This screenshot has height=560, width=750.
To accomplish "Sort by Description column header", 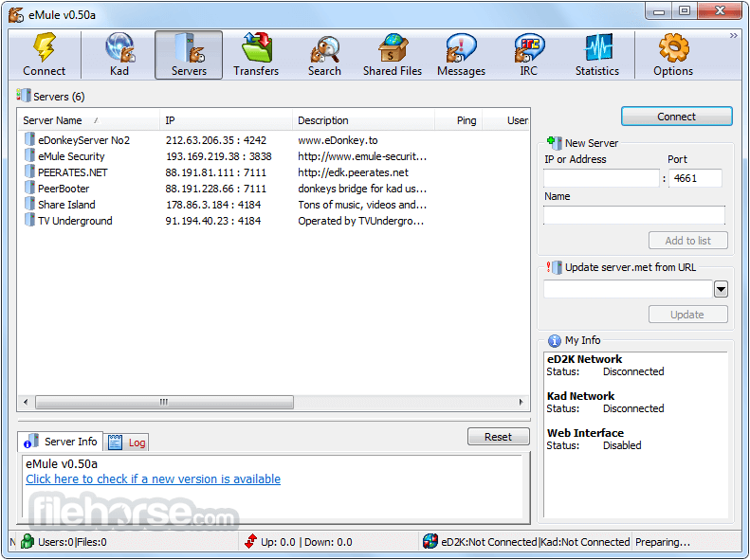I will 364,120.
